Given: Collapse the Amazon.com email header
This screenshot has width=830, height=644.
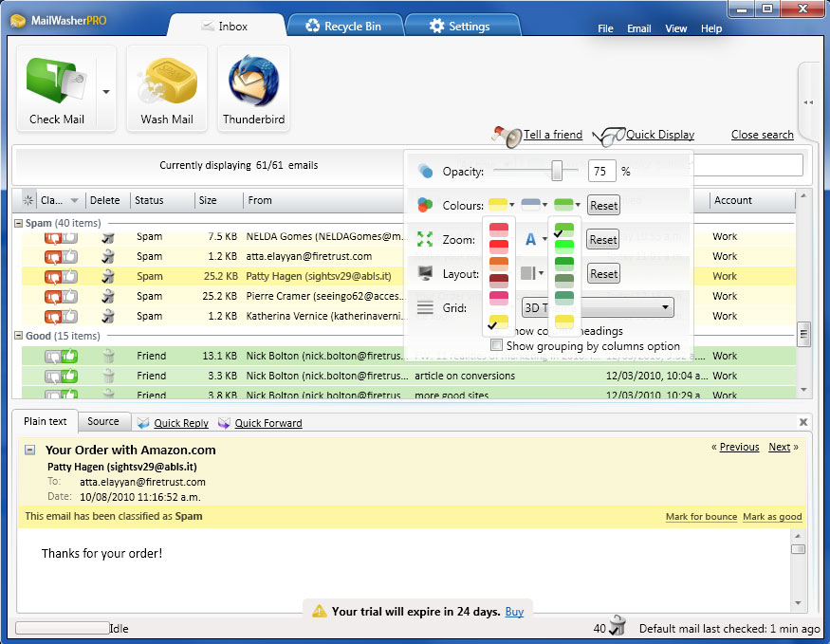Looking at the screenshot, I should [30, 450].
